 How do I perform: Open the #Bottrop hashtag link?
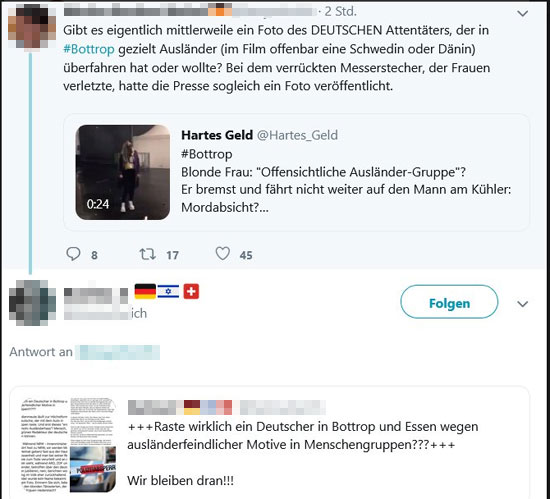pyautogui.click(x=89, y=49)
